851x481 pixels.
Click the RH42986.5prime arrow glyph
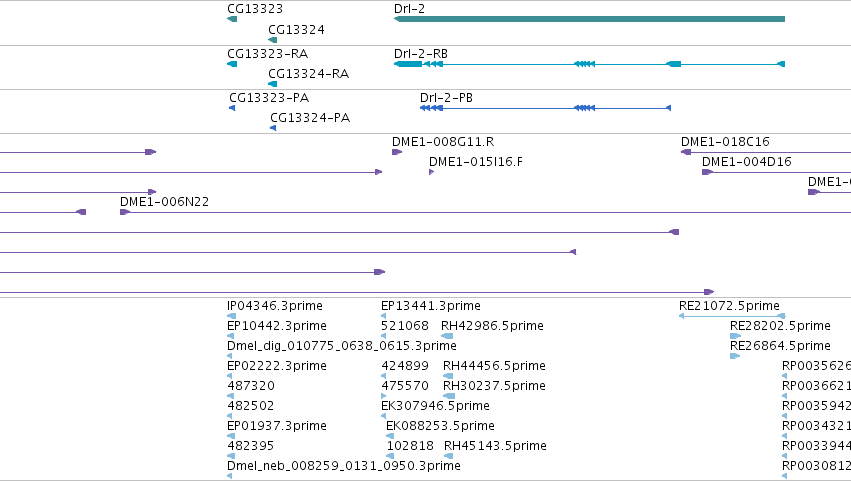[447, 336]
